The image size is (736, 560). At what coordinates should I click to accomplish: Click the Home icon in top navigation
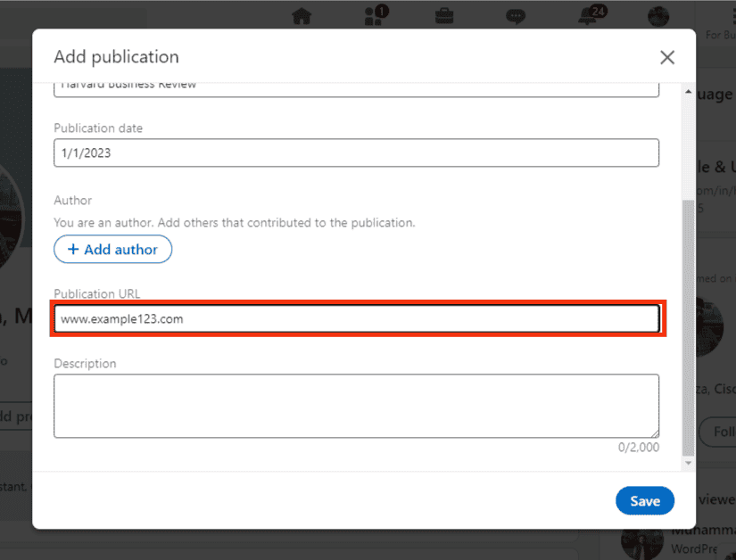pyautogui.click(x=302, y=16)
